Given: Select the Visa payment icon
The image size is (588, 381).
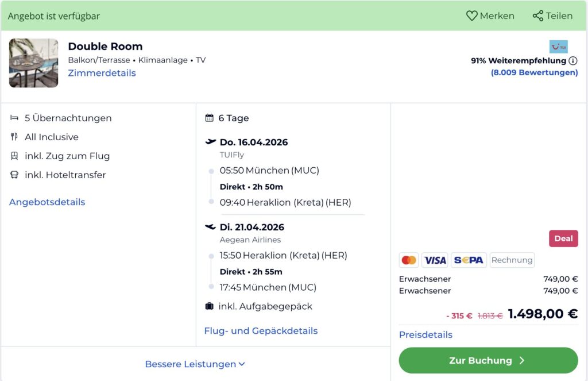Looking at the screenshot, I should [x=435, y=260].
